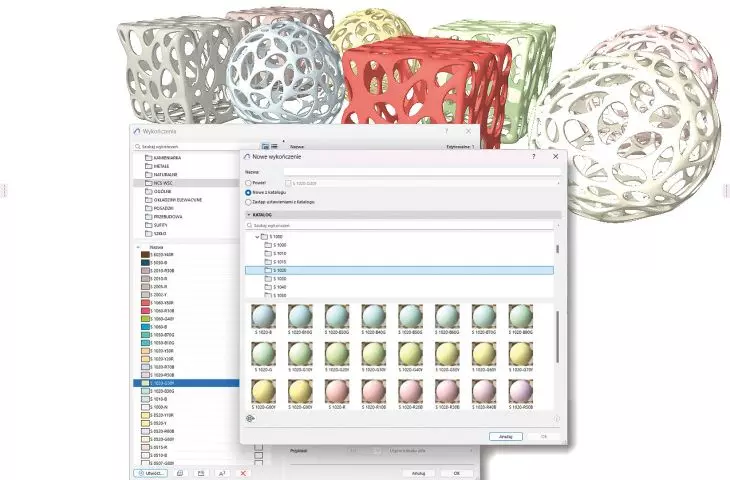Click the new folder icon in bottom toolbar
Image resolution: width=730 pixels, height=480 pixels.
pos(201,473)
